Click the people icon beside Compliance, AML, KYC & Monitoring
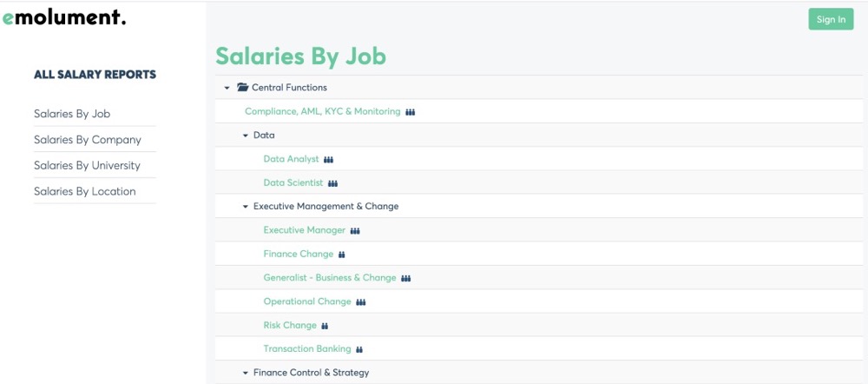Viewport: 868px width, 384px height. [x=411, y=112]
